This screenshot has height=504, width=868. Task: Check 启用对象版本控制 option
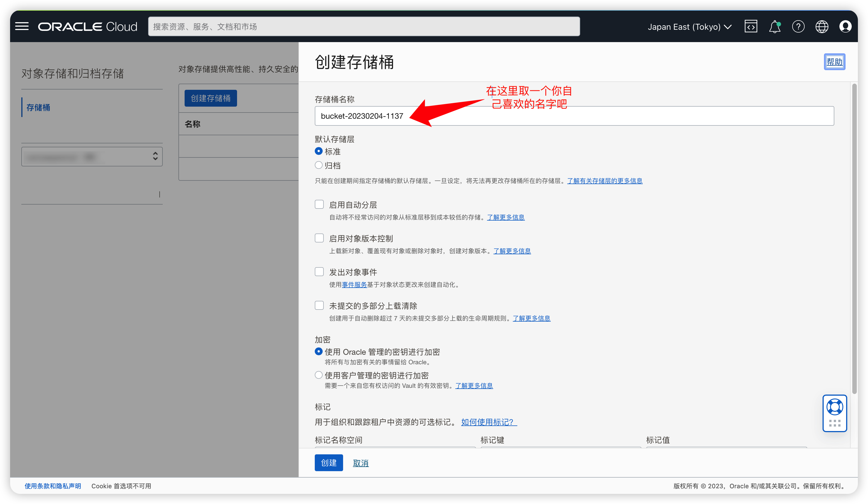(x=319, y=238)
